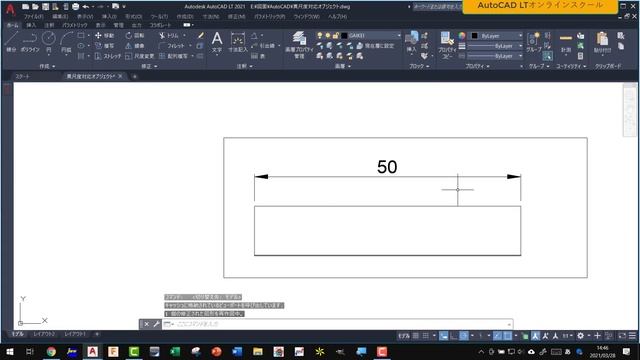Click the Stretch (ストレッチ) tool
This screenshot has width=640, height=360.
tap(108, 56)
